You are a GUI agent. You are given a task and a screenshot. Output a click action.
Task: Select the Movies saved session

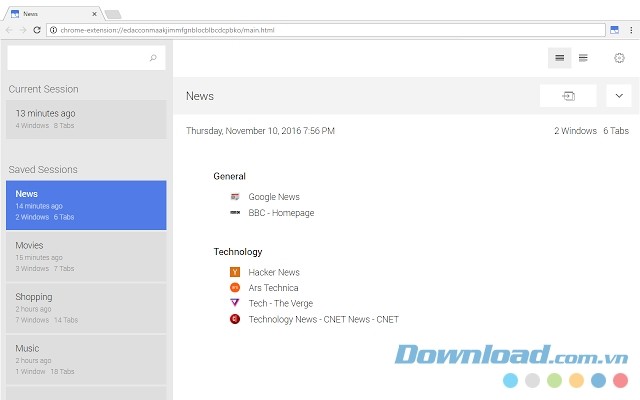(x=86, y=256)
